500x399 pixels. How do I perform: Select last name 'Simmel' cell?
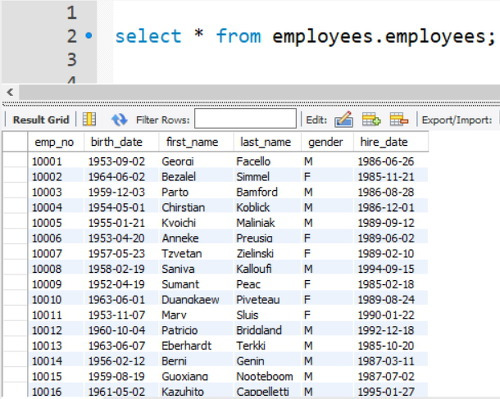tap(267, 177)
